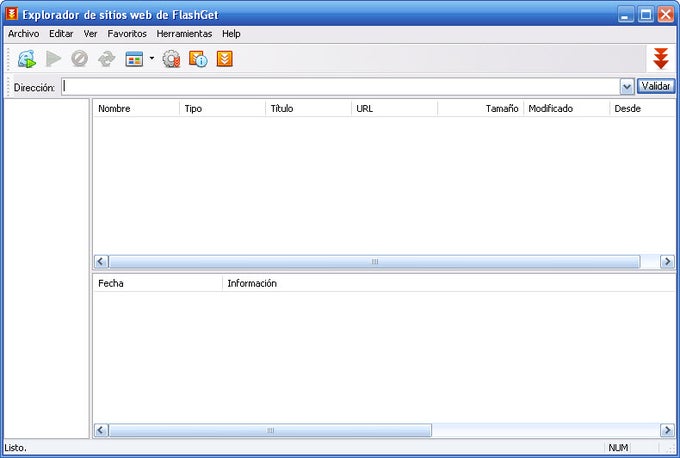The image size is (680, 458).
Task: Sort by the Nombre column header
Action: click(136, 108)
